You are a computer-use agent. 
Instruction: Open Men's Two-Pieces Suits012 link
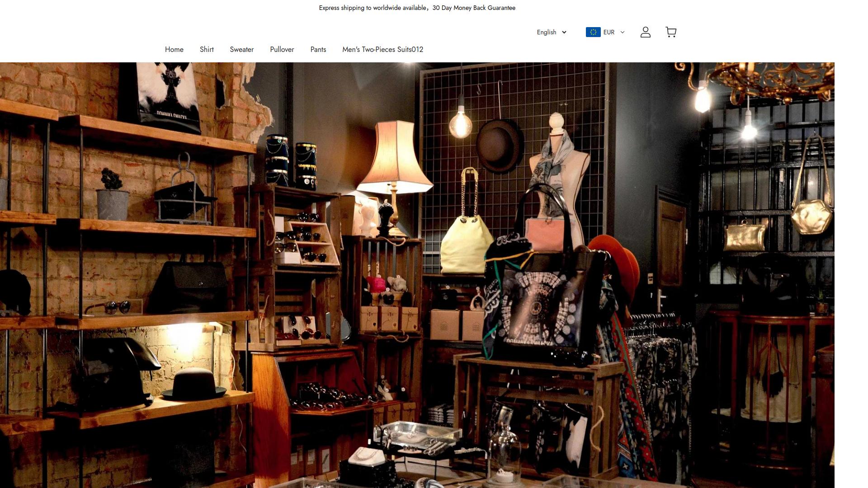click(382, 50)
